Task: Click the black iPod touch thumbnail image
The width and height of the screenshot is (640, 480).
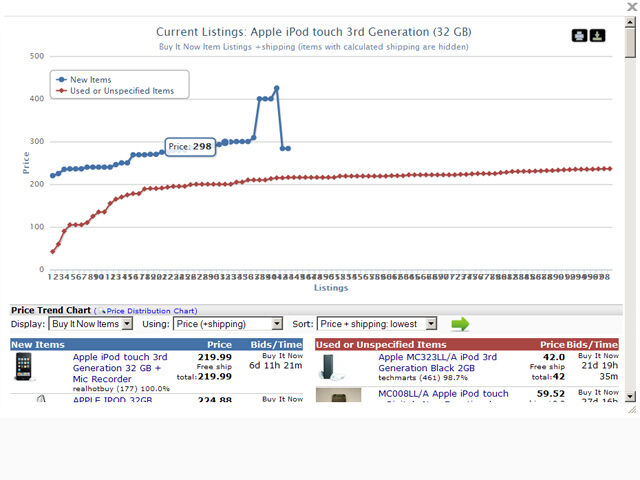Action: point(25,367)
